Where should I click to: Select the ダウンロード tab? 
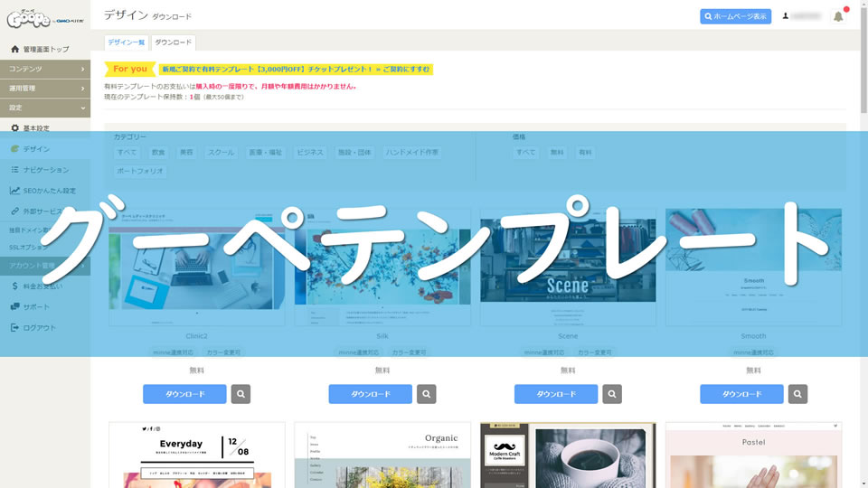174,42
